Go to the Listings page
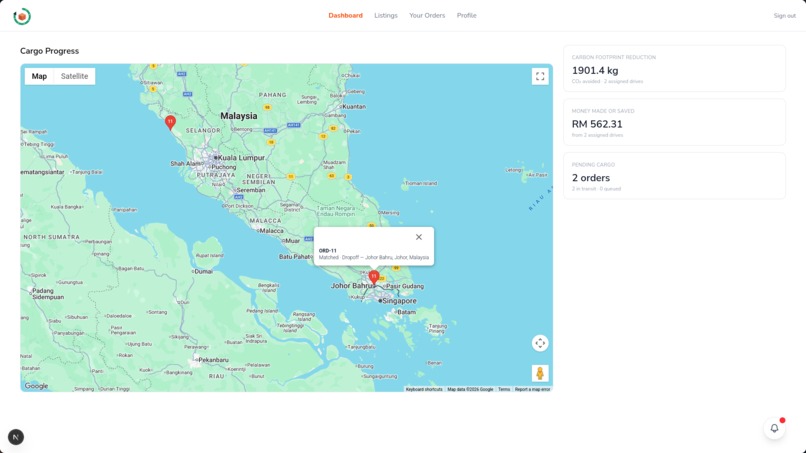806x453 pixels. point(386,15)
